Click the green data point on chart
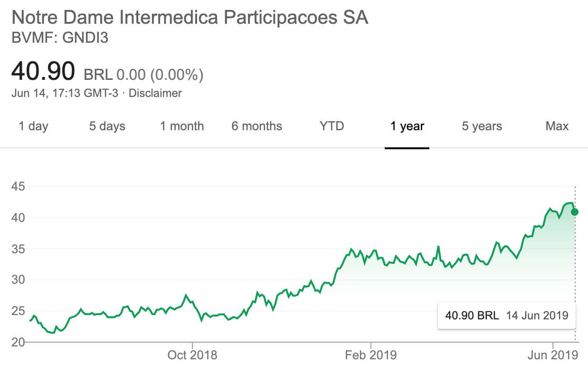Screen dimensions: 588x365 tap(575, 212)
